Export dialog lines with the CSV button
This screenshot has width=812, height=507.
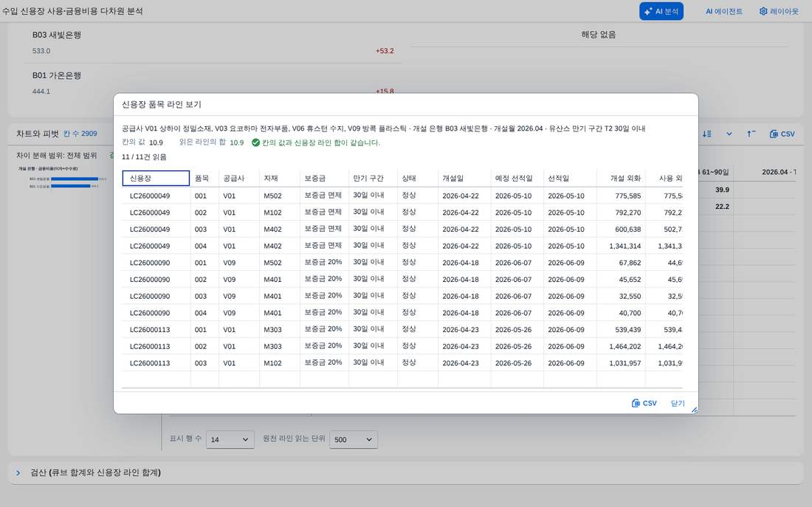tap(644, 403)
